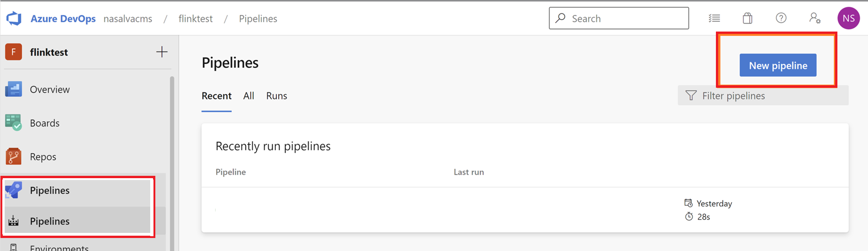The width and height of the screenshot is (868, 251).
Task: Click the Azure DevOps logo icon
Action: click(x=14, y=19)
